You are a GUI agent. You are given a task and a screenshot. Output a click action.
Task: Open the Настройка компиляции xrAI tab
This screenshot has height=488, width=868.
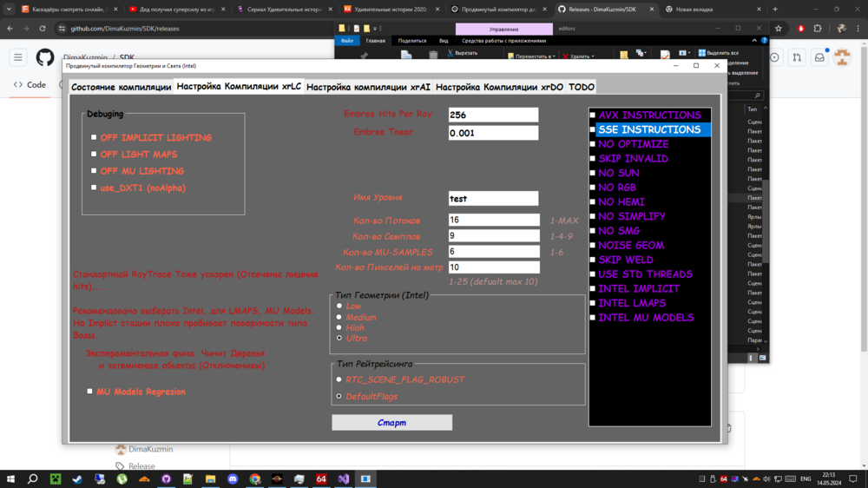tap(368, 87)
